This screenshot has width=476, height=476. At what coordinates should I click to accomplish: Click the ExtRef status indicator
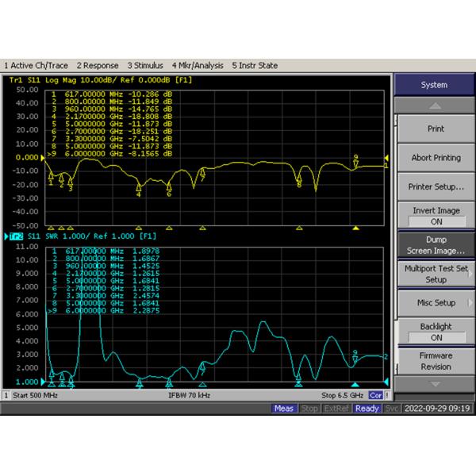click(336, 409)
